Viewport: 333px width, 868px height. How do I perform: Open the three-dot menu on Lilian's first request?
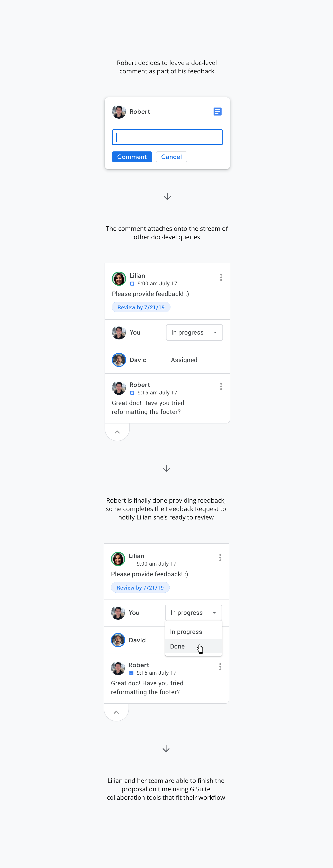click(221, 277)
